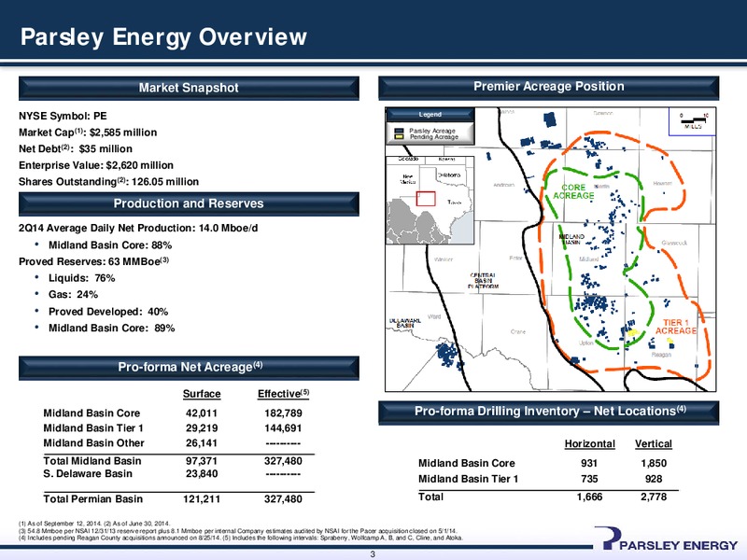
Task: Click the Pro-forma Drilling Inventory header banner
Action: pos(548,412)
